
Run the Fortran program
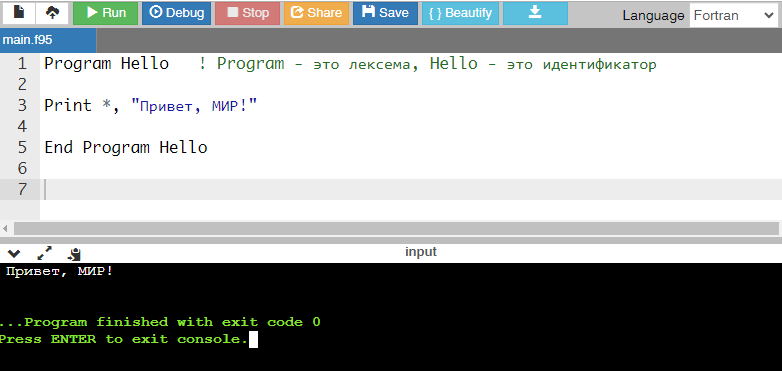tap(105, 13)
